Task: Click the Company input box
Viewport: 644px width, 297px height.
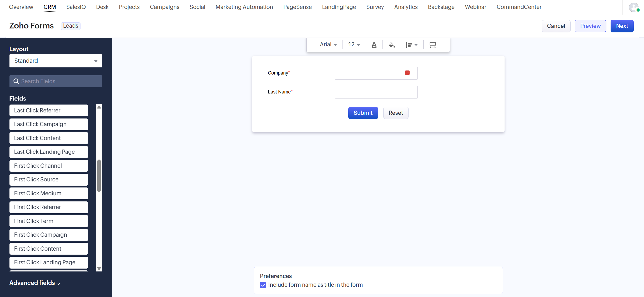Action: pyautogui.click(x=376, y=73)
